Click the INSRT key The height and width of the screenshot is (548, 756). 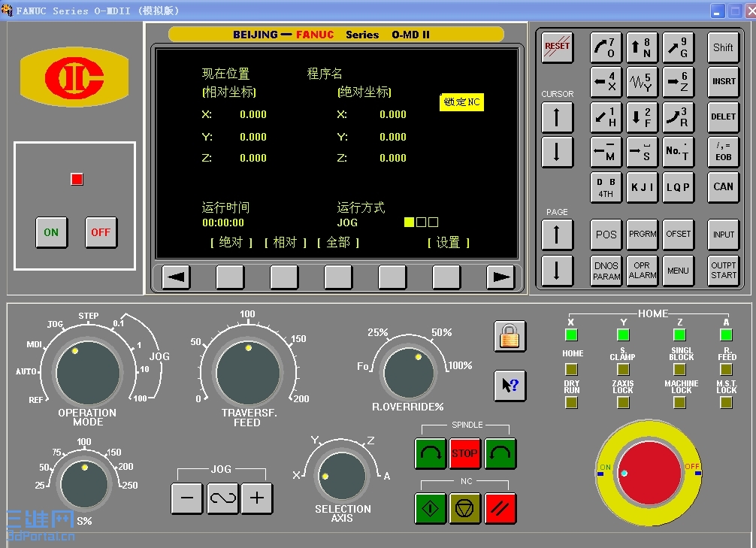(x=723, y=82)
